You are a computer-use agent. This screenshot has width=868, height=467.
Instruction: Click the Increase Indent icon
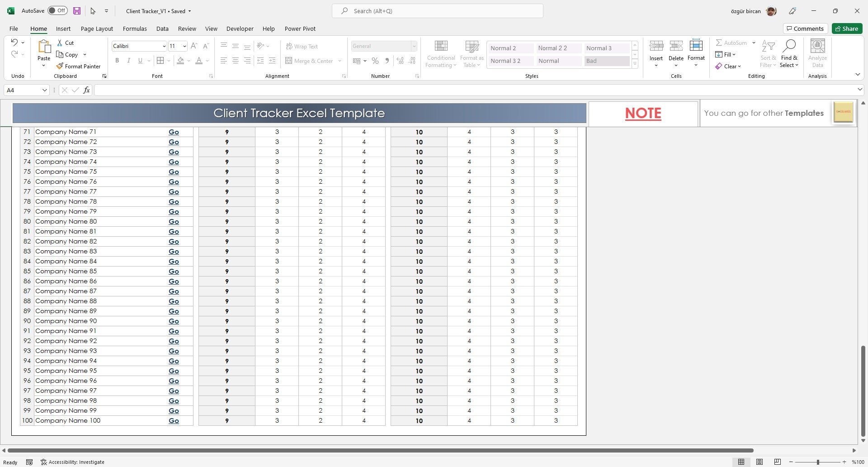click(x=272, y=61)
